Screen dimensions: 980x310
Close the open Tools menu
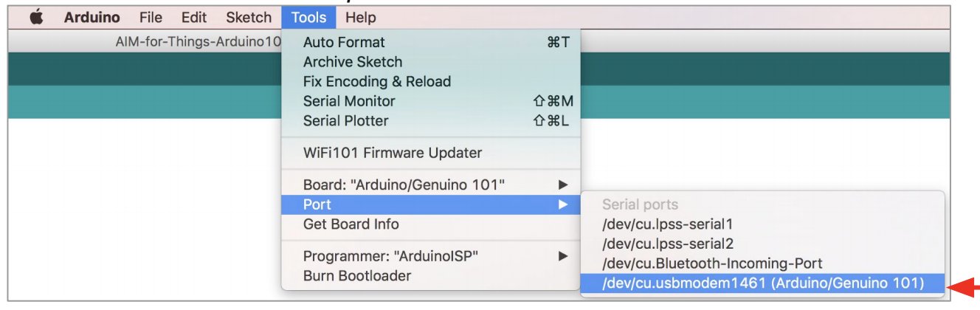coord(309,17)
